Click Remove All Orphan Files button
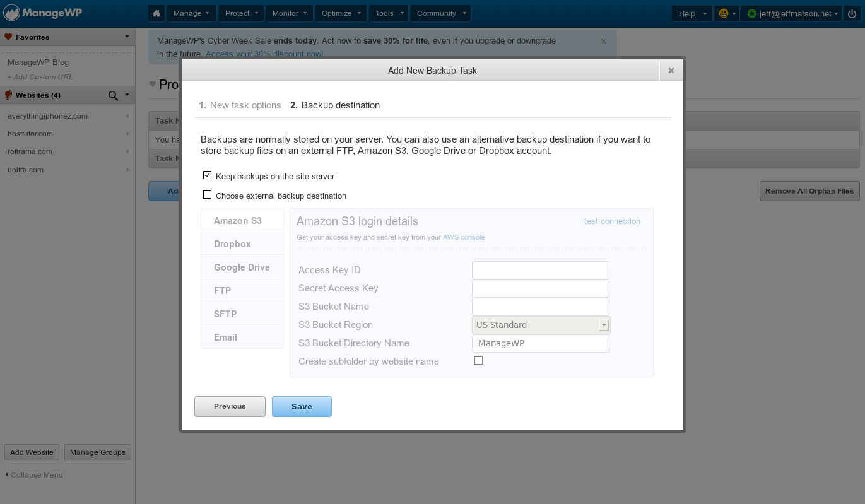 click(809, 191)
